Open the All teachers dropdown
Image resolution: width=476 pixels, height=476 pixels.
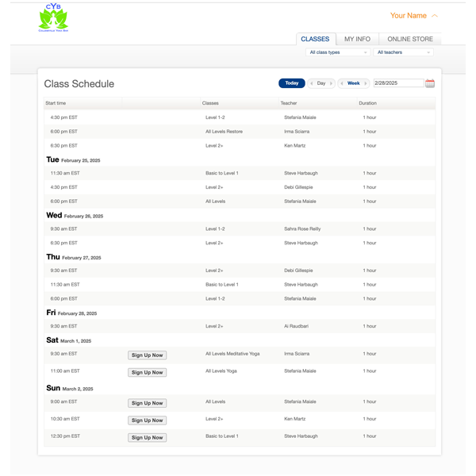[x=405, y=52]
